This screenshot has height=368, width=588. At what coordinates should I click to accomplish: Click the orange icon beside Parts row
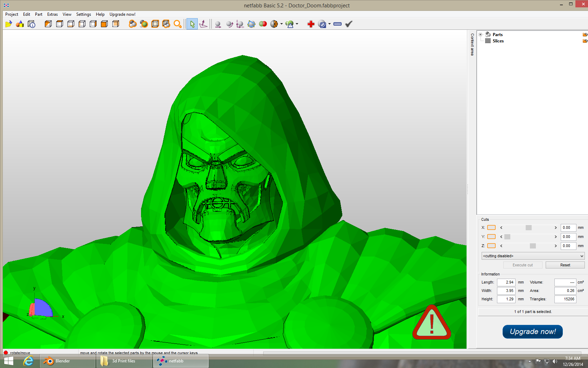click(585, 35)
